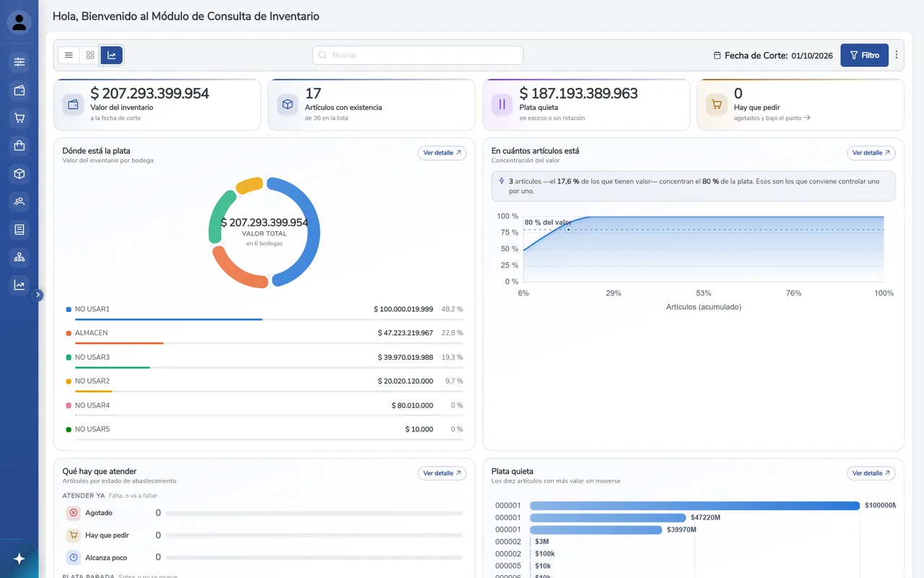
Task: Open the organization hierarchy sidebar icon
Action: [19, 257]
